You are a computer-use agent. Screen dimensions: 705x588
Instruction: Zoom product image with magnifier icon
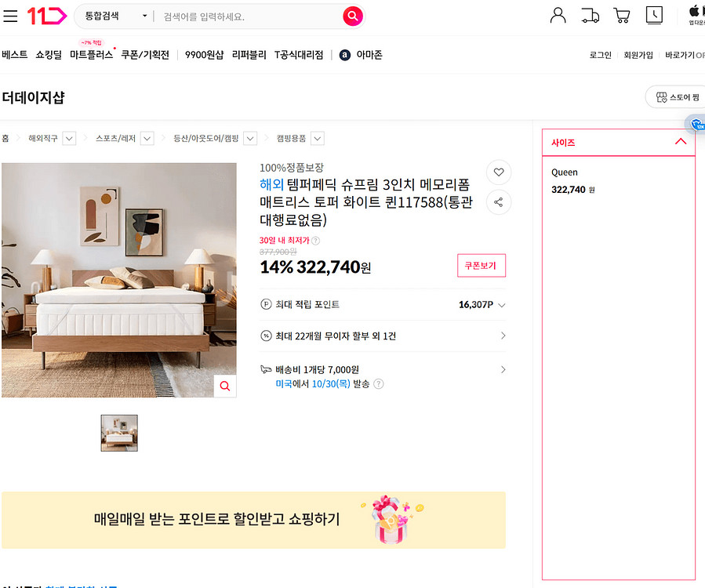(225, 386)
